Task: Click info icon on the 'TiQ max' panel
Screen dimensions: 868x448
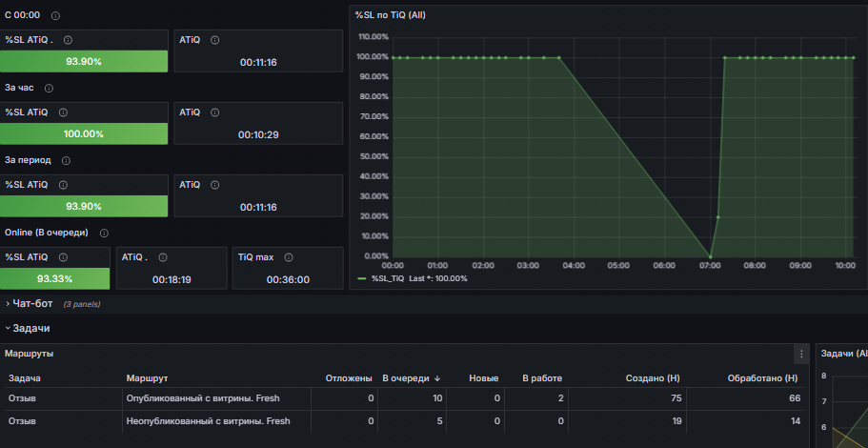Action: click(x=286, y=256)
